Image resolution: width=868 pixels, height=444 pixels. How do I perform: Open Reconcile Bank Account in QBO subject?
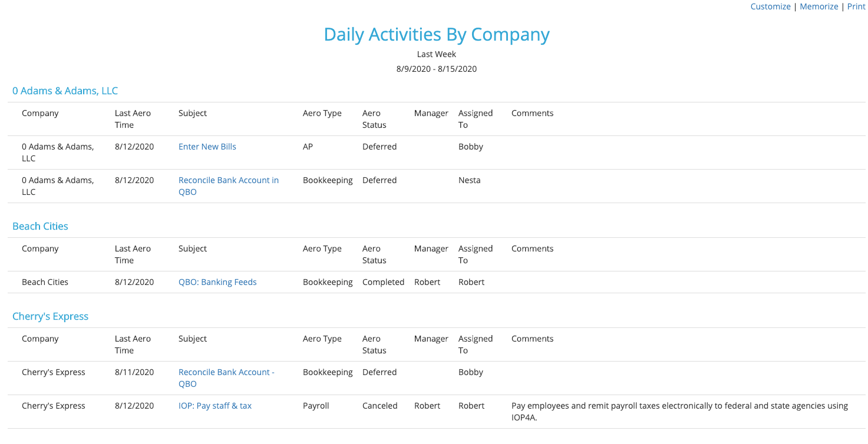point(229,186)
